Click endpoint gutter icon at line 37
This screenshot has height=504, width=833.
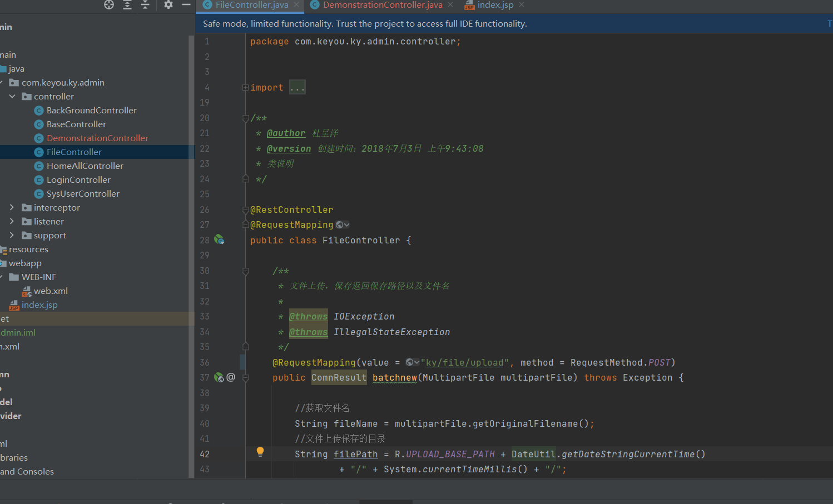pyautogui.click(x=219, y=377)
